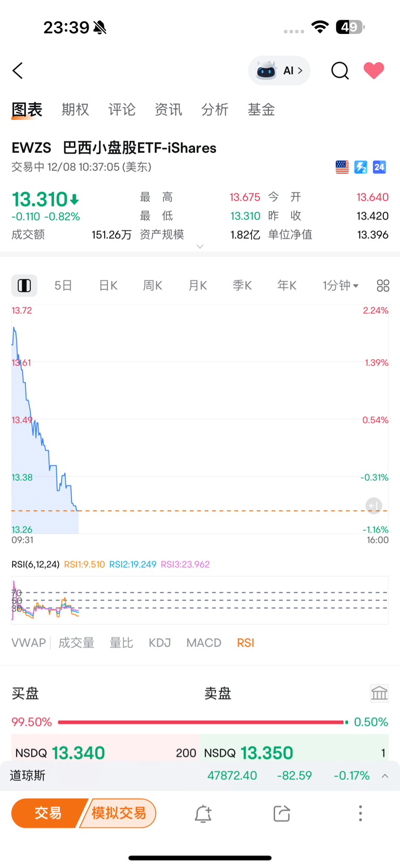Open the chart layout grid icon

(383, 286)
